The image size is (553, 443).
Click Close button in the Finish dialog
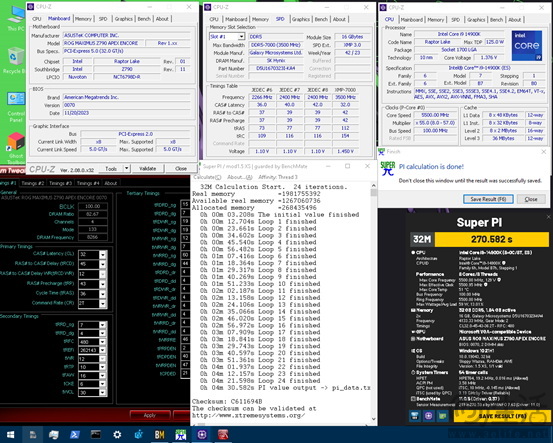click(531, 199)
